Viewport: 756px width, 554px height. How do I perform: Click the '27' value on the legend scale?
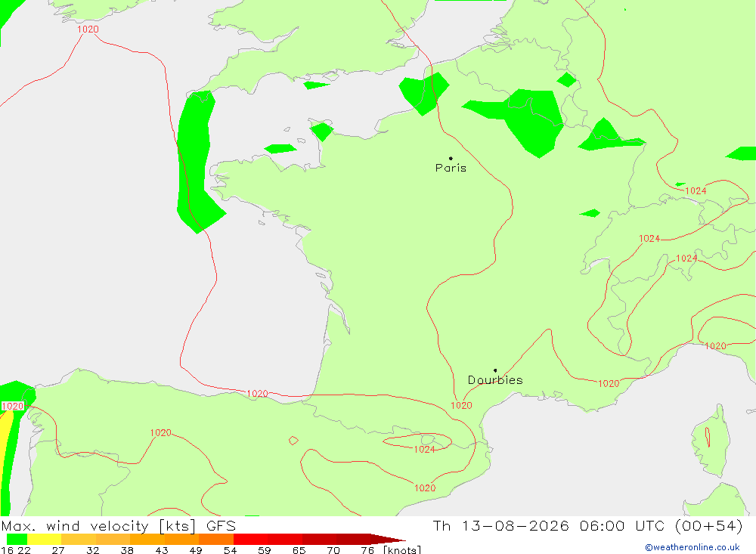tap(58, 549)
